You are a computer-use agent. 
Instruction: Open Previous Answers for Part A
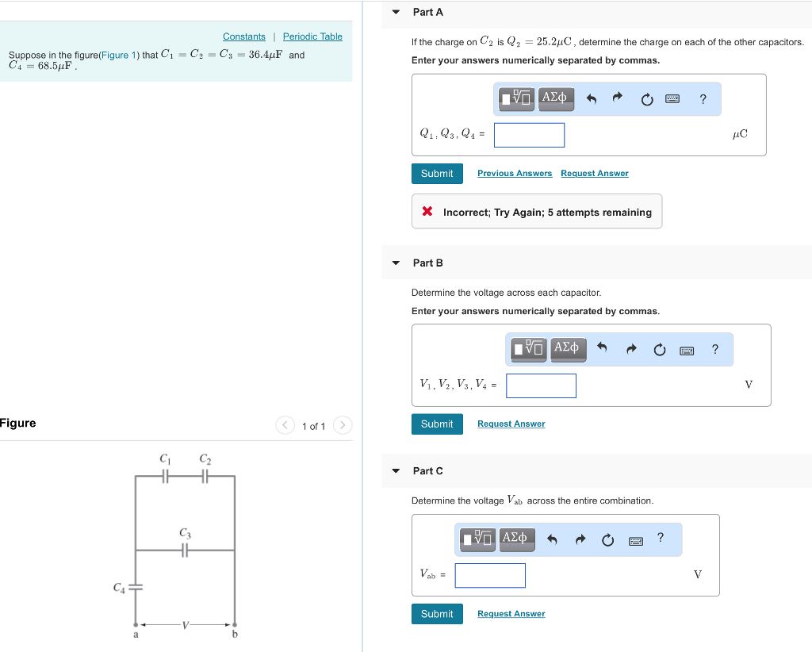514,173
